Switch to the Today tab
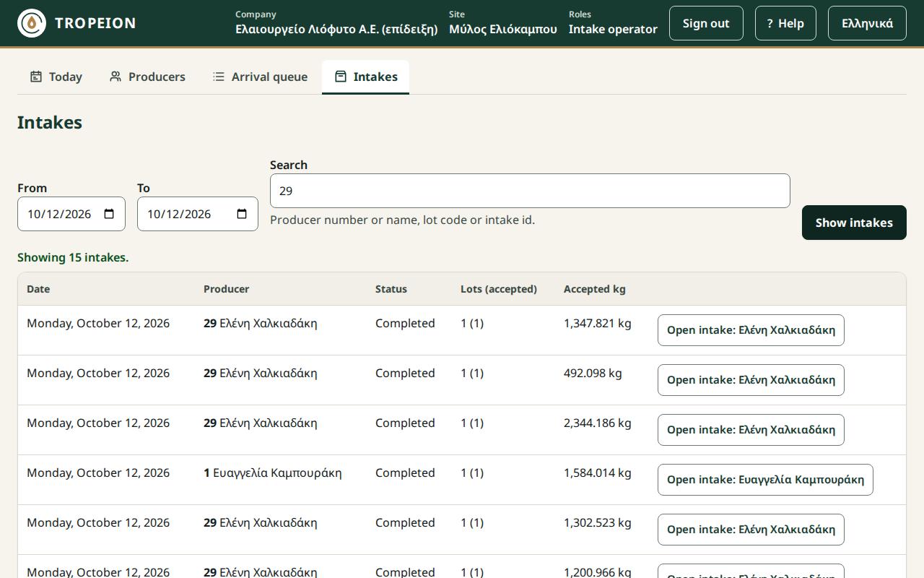Screen dimensions: 924x578 coord(56,77)
